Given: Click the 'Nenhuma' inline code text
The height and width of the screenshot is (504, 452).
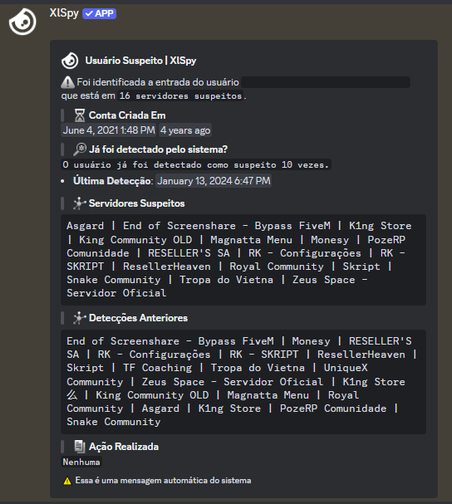Looking at the screenshot, I should [81, 462].
